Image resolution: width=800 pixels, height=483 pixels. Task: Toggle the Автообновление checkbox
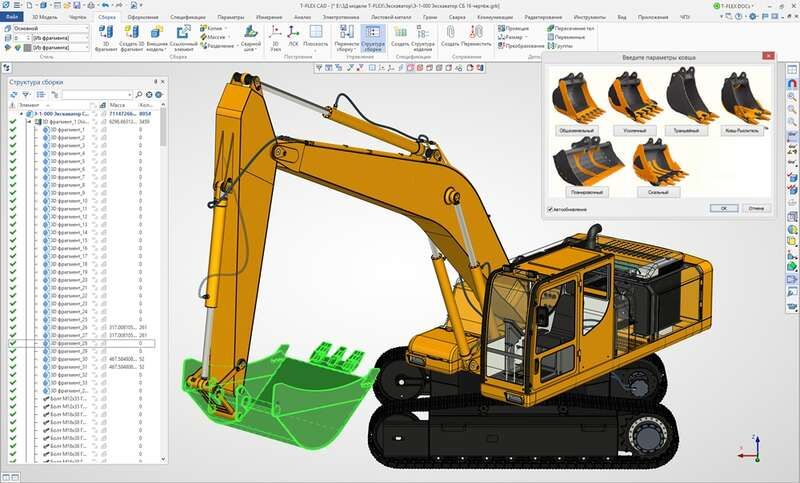pos(550,209)
